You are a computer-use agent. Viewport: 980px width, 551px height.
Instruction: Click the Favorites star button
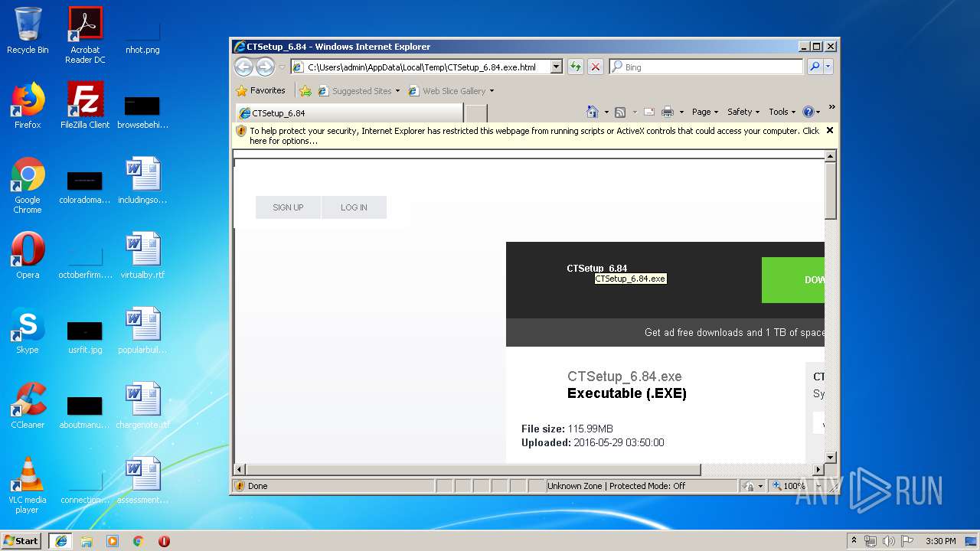(260, 90)
